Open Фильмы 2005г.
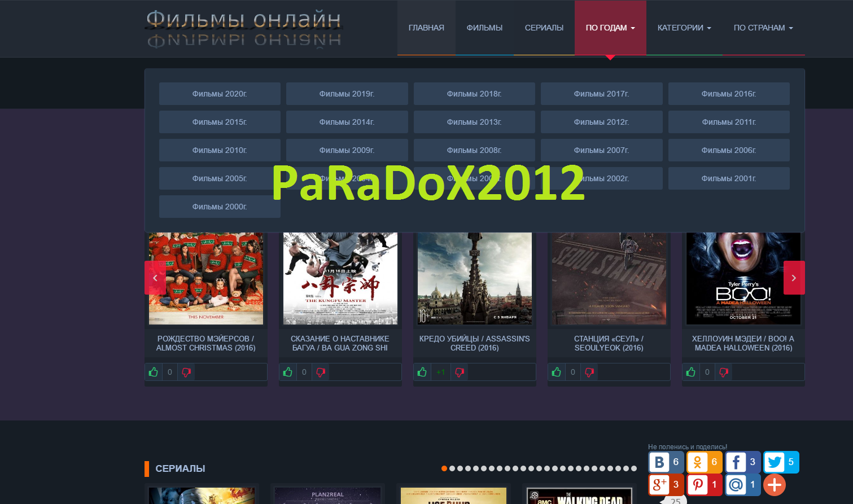The height and width of the screenshot is (504, 853). pos(220,178)
